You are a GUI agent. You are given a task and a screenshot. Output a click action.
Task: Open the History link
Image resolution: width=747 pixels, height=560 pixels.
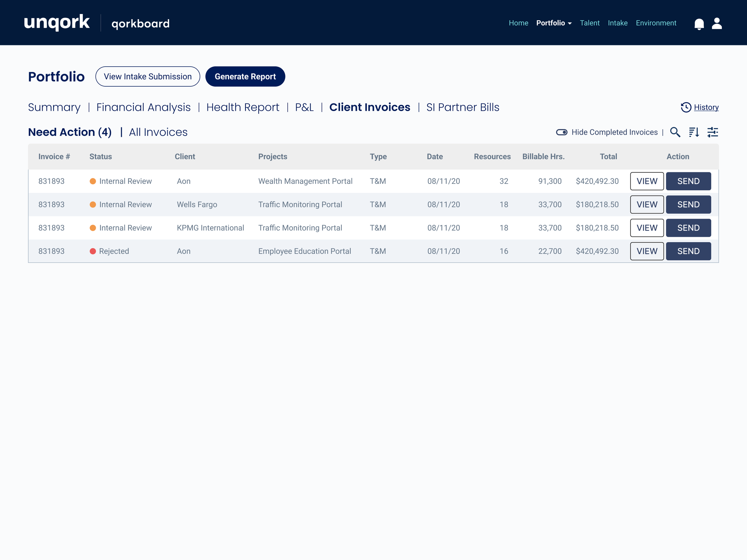point(706,107)
